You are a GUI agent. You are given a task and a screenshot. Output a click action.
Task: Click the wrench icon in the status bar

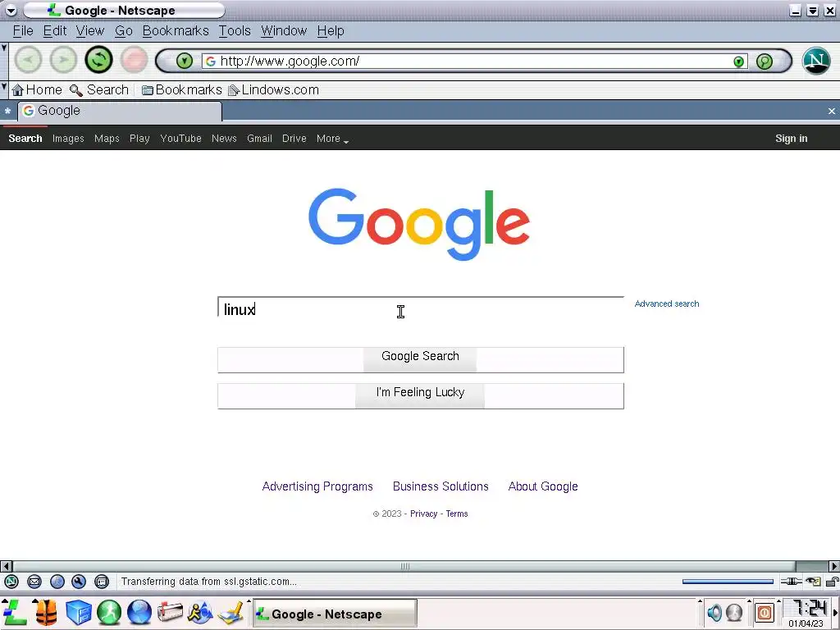(x=79, y=582)
